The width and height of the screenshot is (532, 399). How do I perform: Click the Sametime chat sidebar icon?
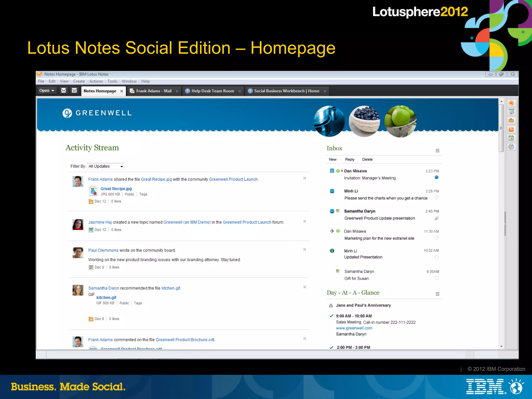(511, 103)
